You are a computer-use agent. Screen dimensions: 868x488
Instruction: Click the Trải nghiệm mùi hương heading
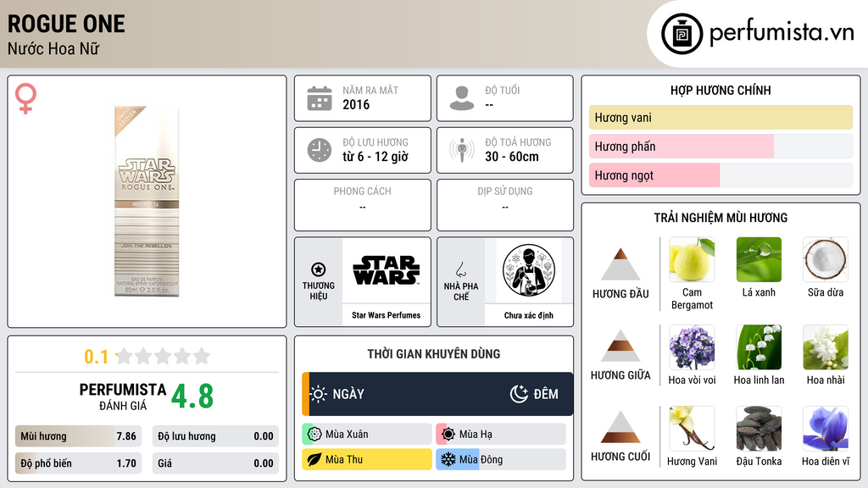click(721, 218)
